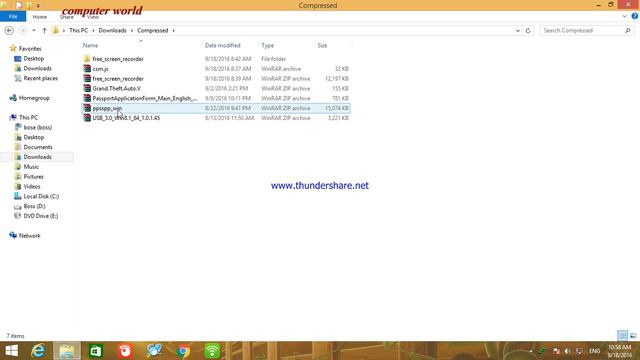Go back with the Back arrow
The width and height of the screenshot is (640, 360).
[x=9, y=31]
